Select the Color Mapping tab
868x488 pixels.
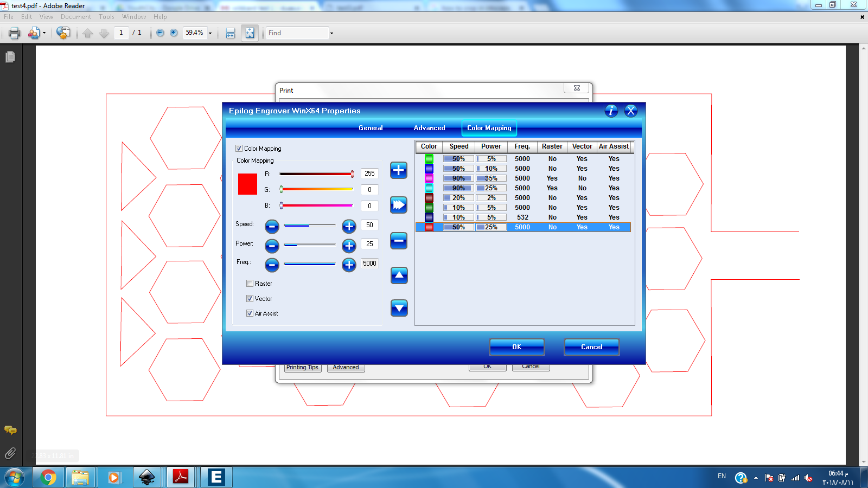pos(489,128)
